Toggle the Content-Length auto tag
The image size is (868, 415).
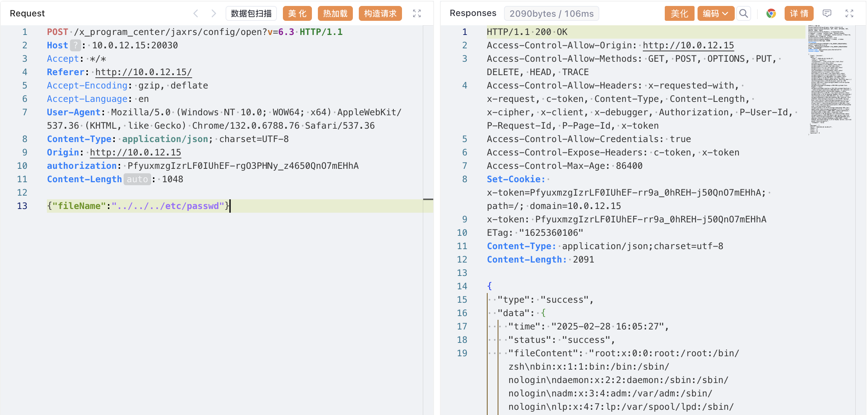click(x=137, y=179)
